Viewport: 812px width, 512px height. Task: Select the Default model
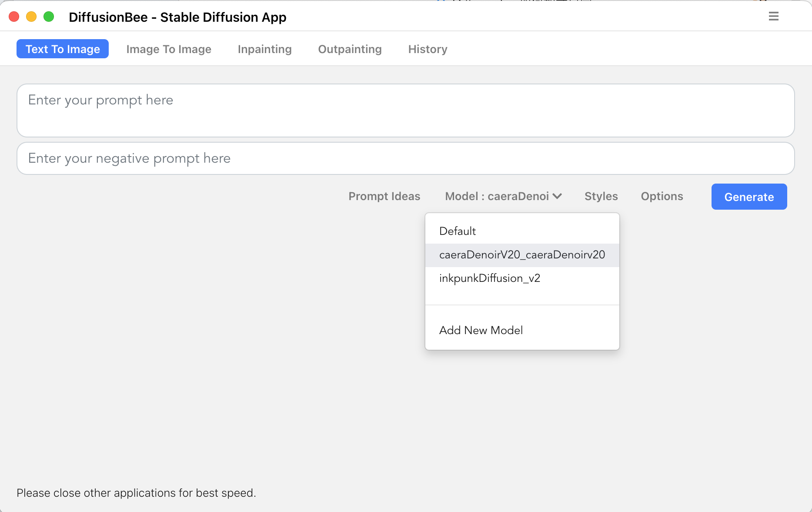pyautogui.click(x=522, y=231)
